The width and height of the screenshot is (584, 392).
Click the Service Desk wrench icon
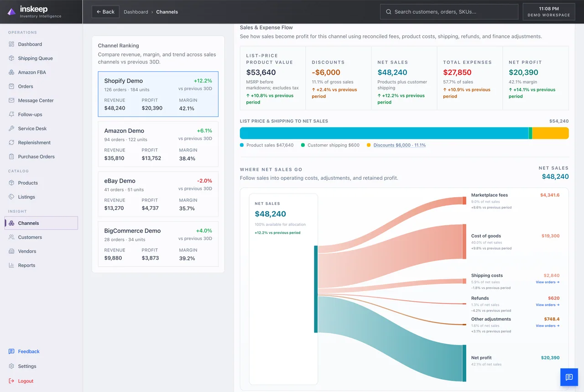11,129
